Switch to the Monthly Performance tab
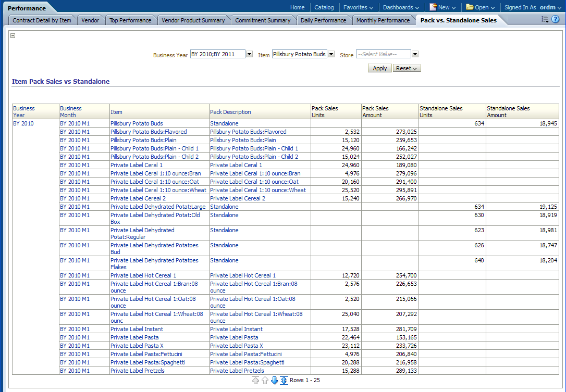Viewport: 566px width, 392px height. (x=383, y=20)
